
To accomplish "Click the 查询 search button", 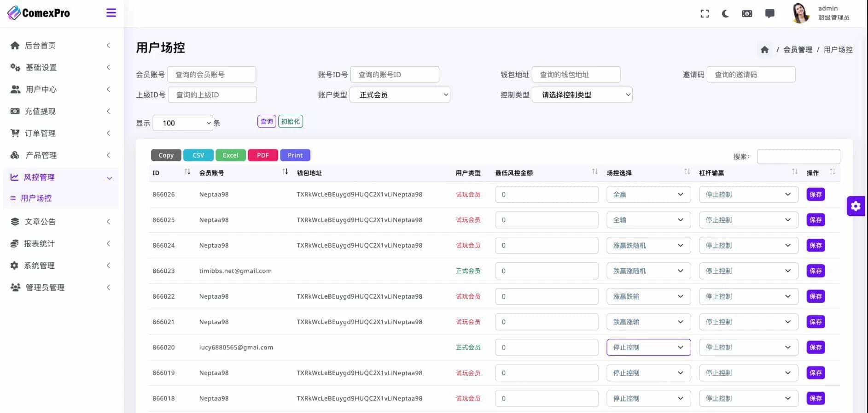I will (267, 122).
